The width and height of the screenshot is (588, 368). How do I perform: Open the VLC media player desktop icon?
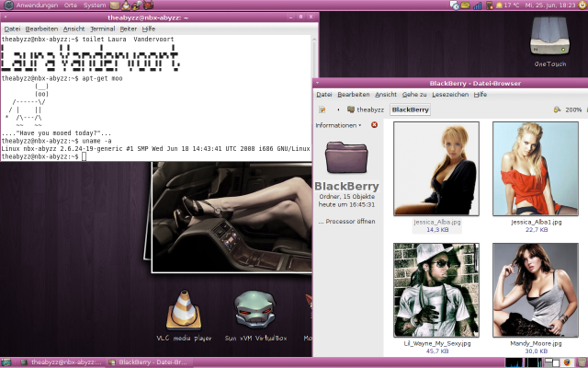point(184,316)
